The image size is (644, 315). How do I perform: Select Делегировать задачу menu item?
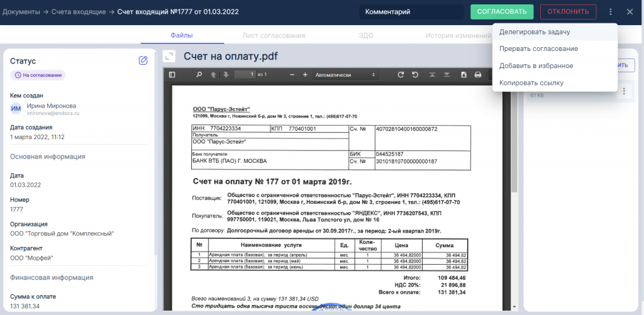(555, 31)
